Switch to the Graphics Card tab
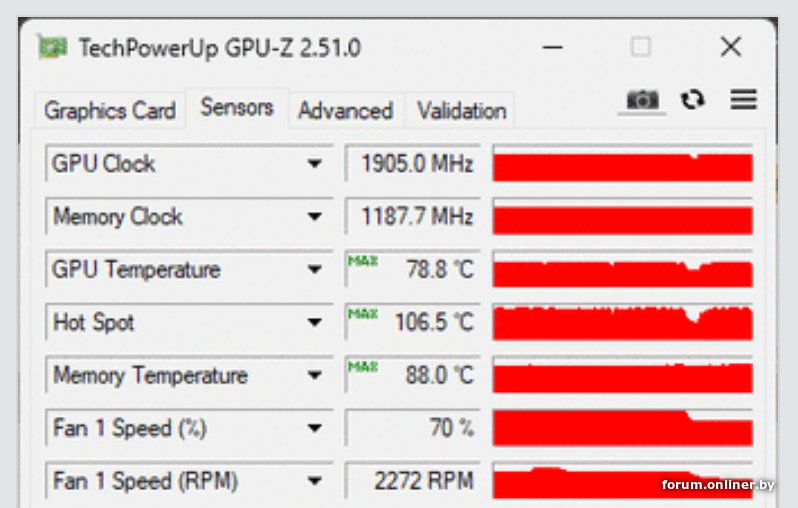Image resolution: width=798 pixels, height=508 pixels. click(x=110, y=110)
